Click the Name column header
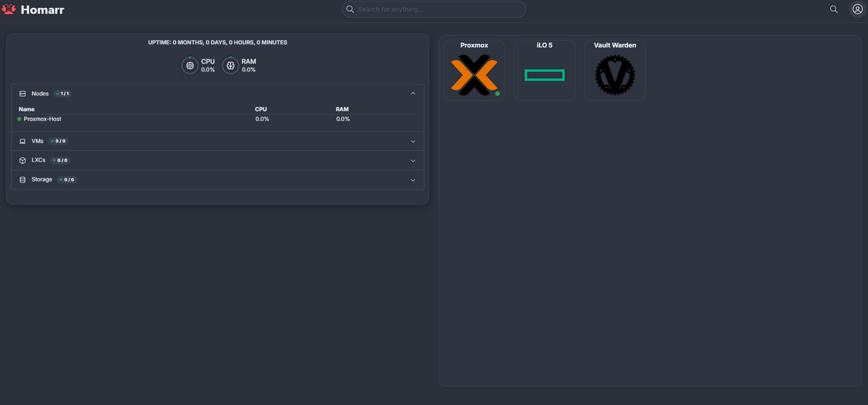The width and height of the screenshot is (868, 405). point(27,109)
